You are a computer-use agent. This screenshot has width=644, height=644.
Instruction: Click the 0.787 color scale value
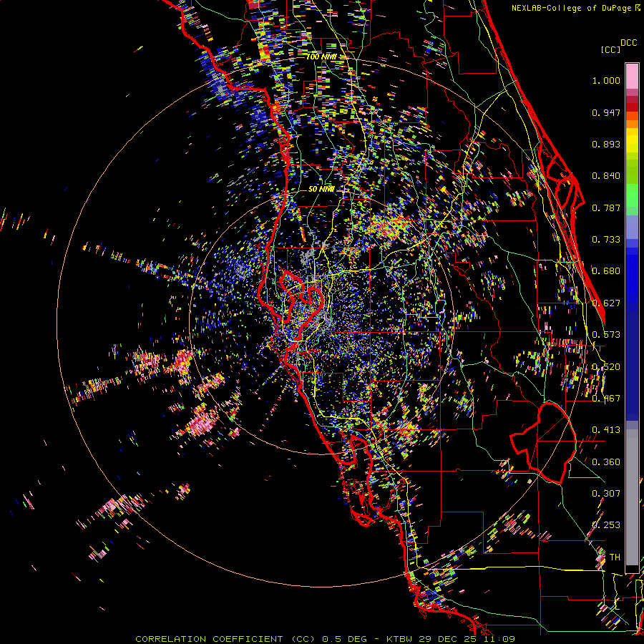[x=606, y=208]
